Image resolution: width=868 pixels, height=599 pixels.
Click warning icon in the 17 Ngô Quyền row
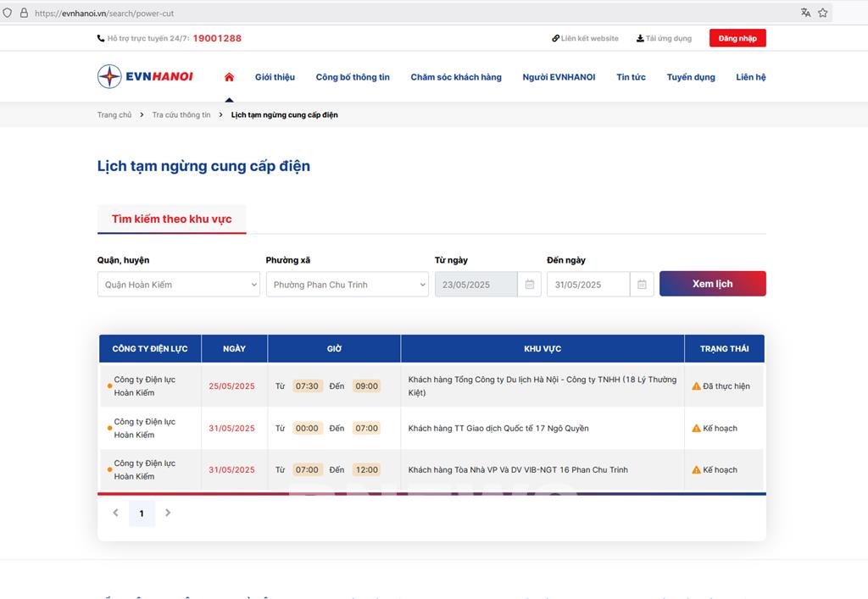point(697,428)
